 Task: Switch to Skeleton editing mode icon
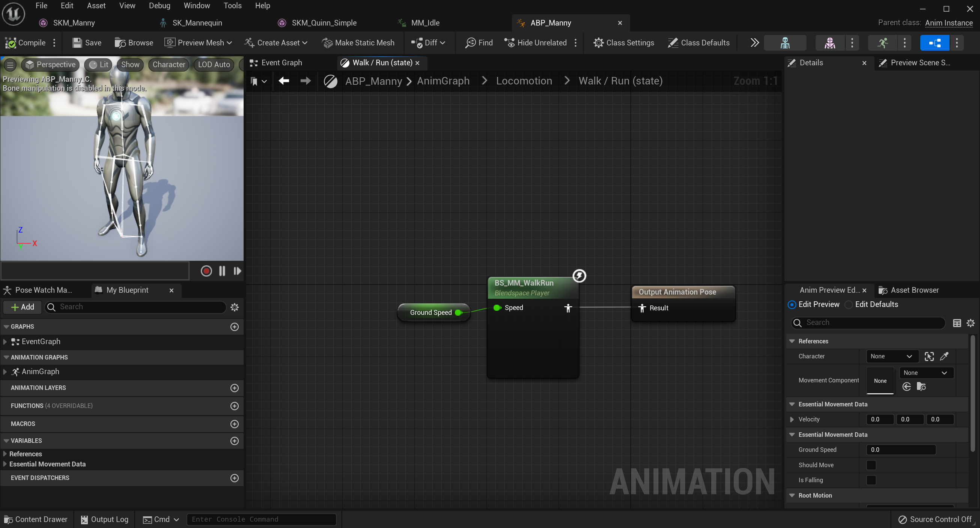tap(785, 43)
